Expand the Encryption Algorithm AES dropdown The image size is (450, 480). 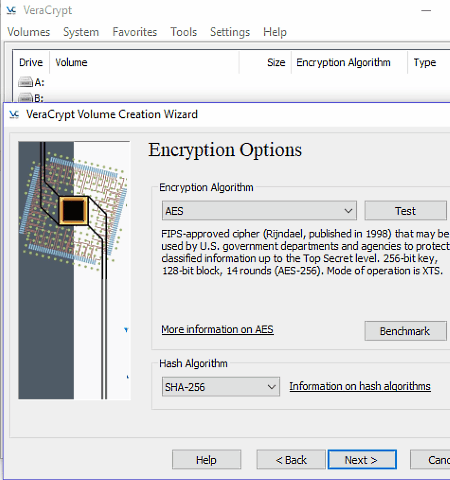pos(259,211)
